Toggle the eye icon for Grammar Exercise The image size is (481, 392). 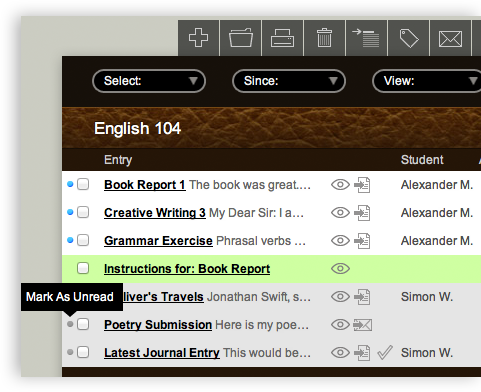[x=340, y=240]
